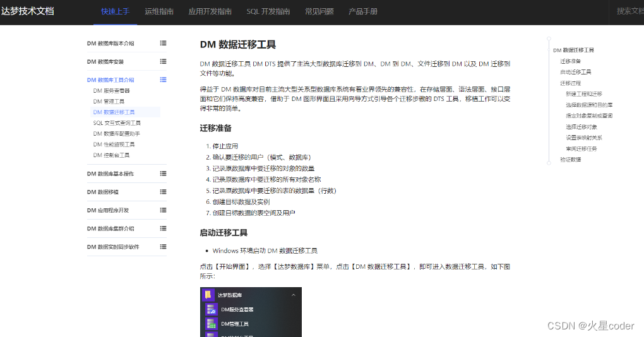
Task: Click the 达梦技术文档 site title
Action: [x=28, y=11]
